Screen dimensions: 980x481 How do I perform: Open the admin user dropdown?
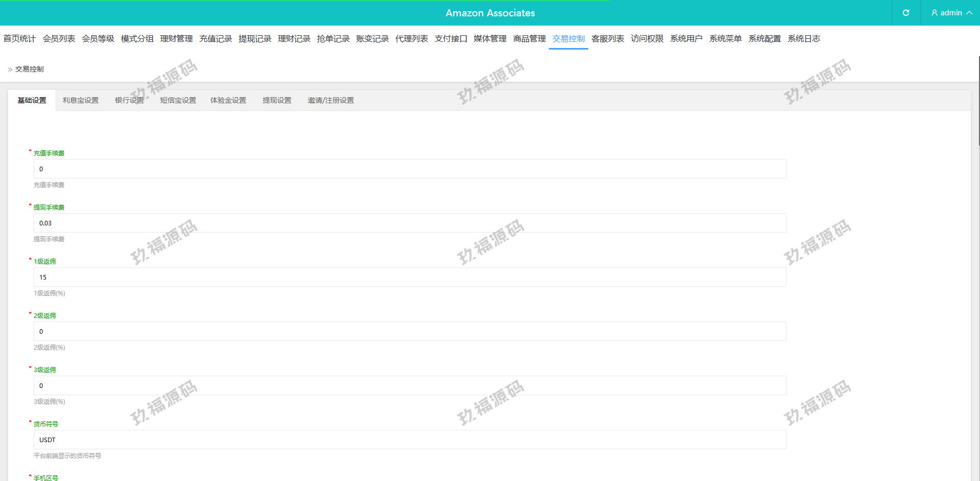coord(951,13)
